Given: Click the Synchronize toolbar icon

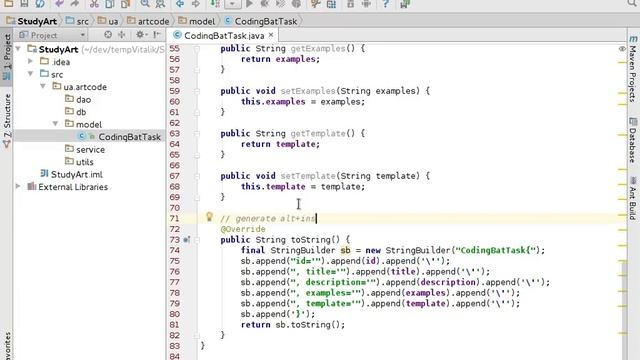Looking at the screenshot, I should click(40, 3).
